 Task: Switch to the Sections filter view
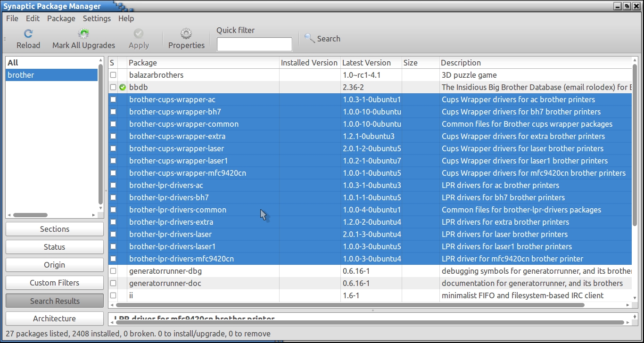coord(55,229)
